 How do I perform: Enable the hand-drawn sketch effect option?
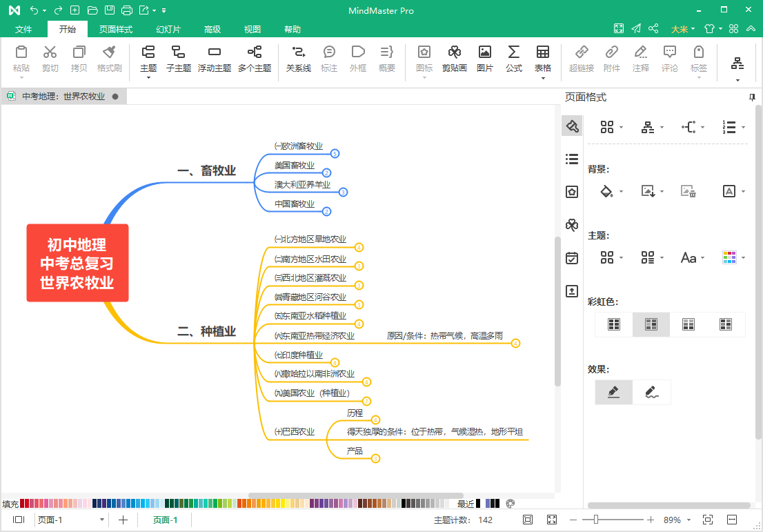[x=651, y=393]
